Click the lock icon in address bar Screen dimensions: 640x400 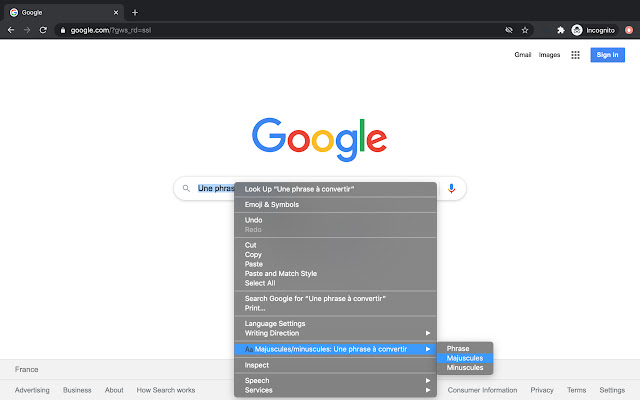click(x=63, y=30)
